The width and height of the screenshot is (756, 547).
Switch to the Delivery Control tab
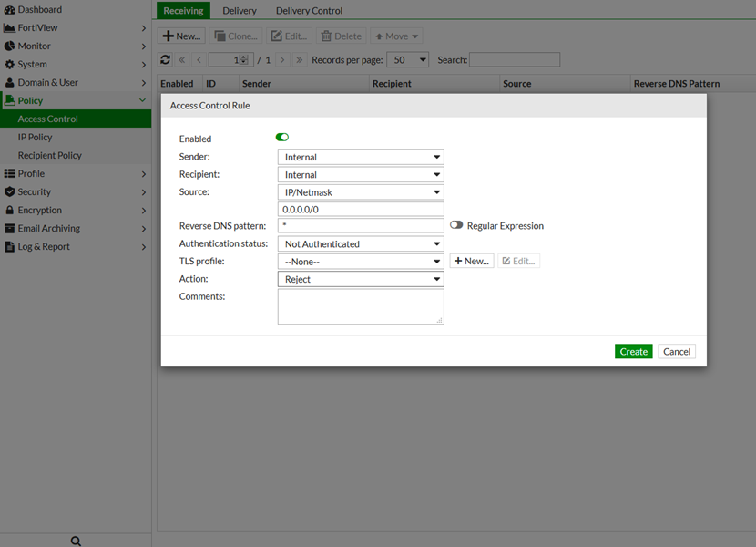309,11
